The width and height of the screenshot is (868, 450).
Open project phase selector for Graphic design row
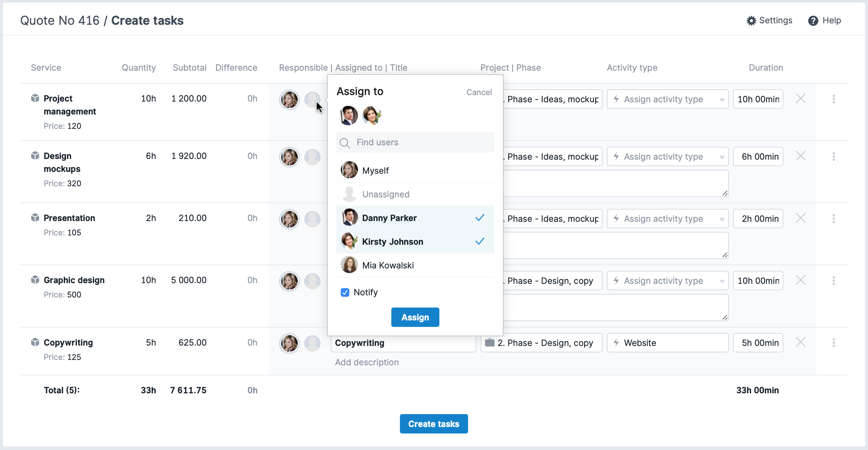pos(553,281)
